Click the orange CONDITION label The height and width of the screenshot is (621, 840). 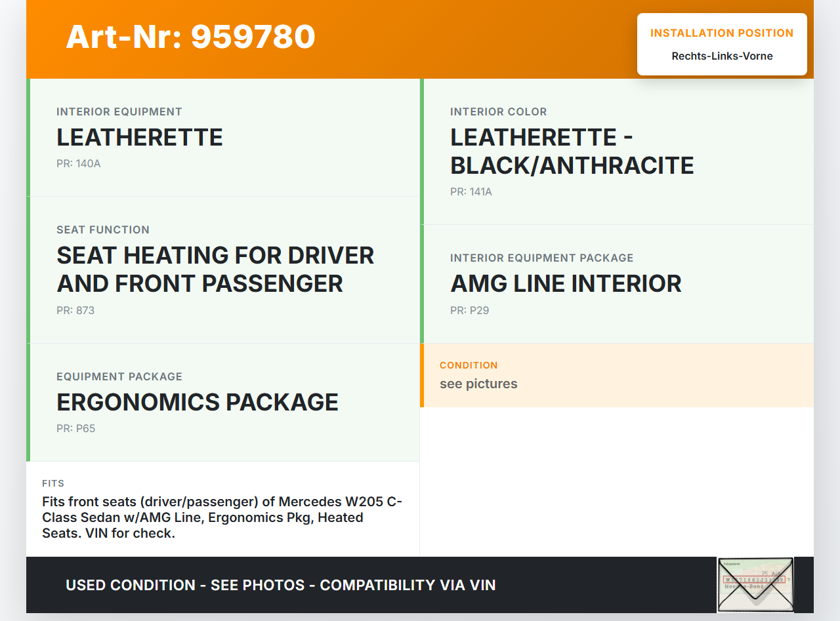[469, 365]
